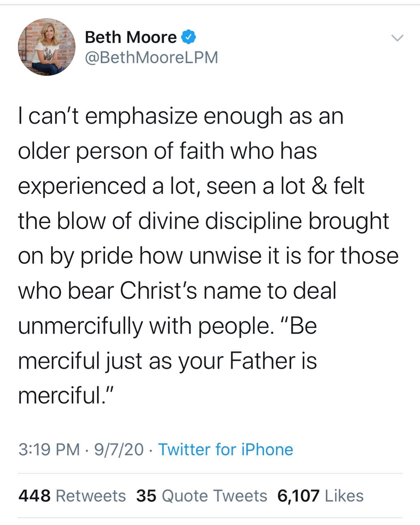The image size is (420, 525).
Task: Click the "Quote Tweets" label
Action: [214, 496]
